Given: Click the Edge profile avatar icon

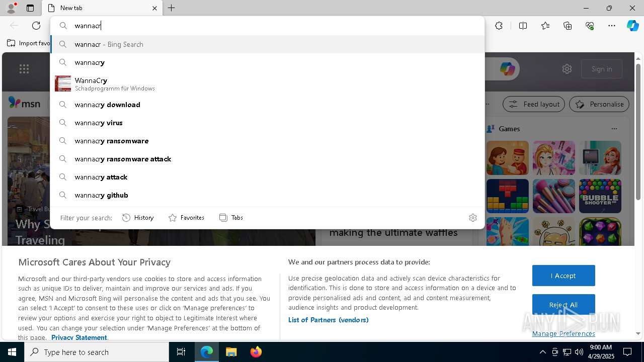Looking at the screenshot, I should point(11,8).
